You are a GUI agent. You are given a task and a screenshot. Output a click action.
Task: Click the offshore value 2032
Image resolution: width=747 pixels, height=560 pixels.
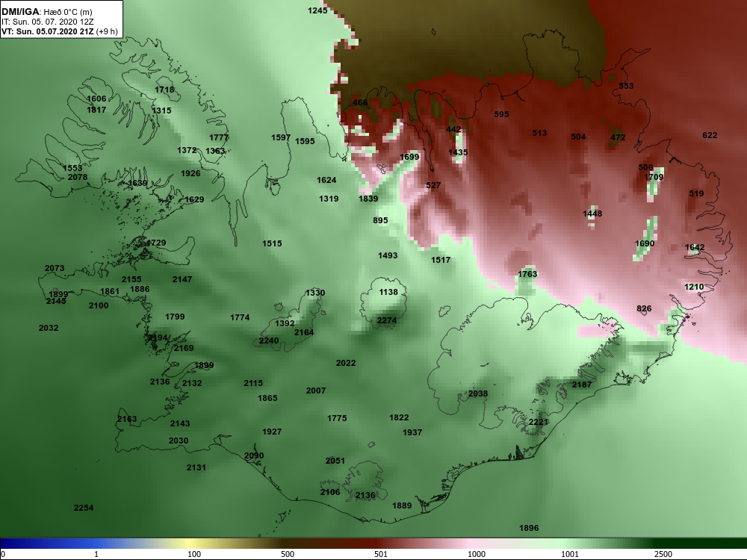[x=48, y=328]
